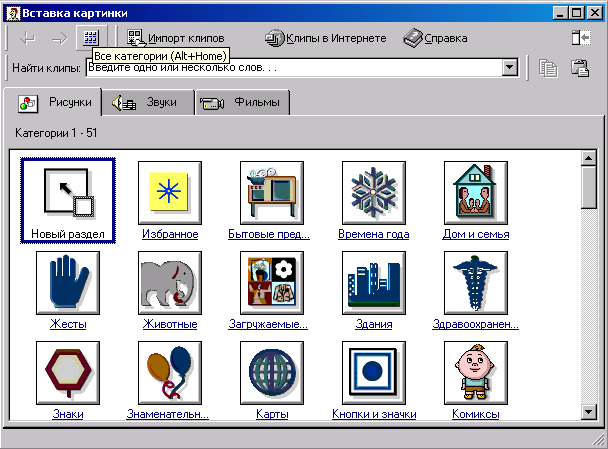The height and width of the screenshot is (449, 608).
Task: Open the Дом и семья house icon
Action: pos(476,193)
